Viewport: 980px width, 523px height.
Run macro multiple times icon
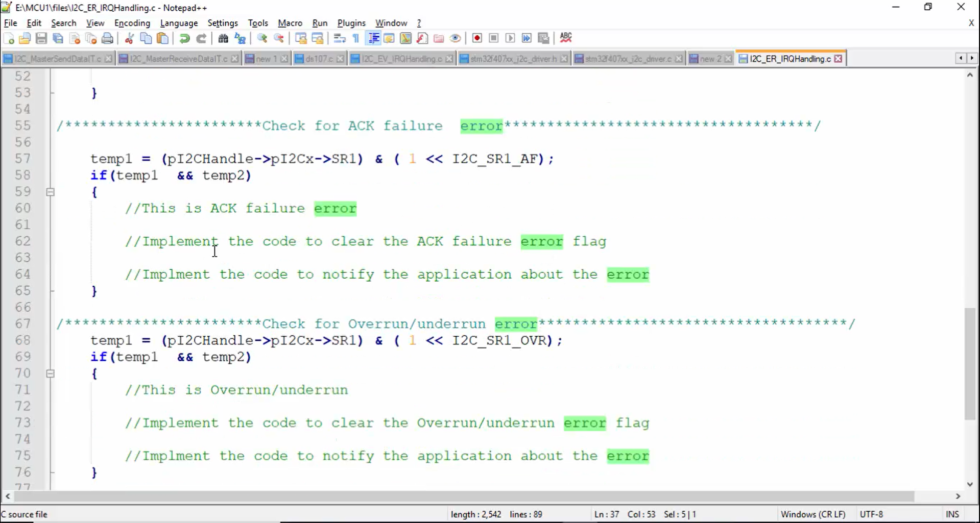[x=527, y=38]
